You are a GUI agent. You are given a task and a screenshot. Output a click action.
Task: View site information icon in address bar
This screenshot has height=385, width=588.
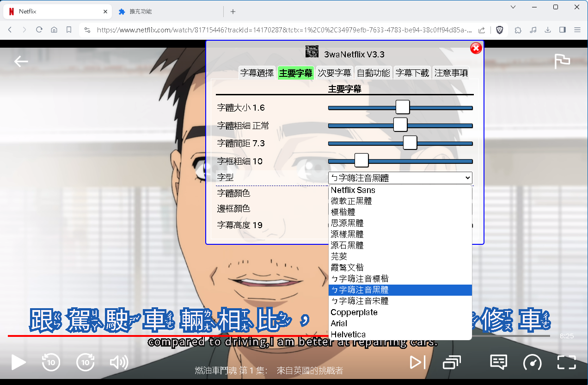pos(87,30)
